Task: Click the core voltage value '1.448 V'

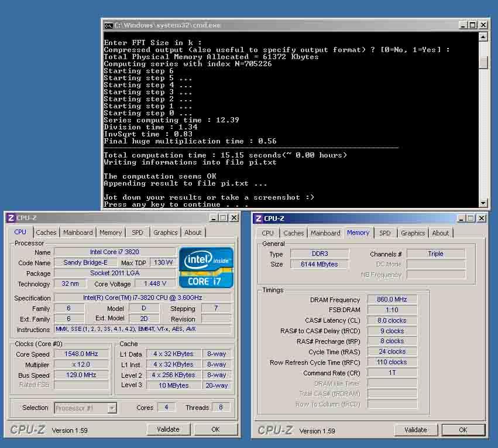Action: click(155, 283)
